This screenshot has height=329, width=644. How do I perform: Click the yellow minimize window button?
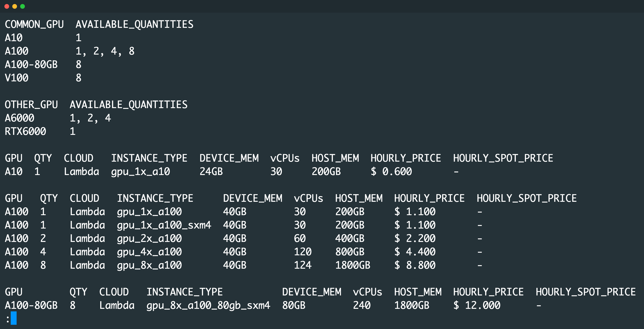pos(14,7)
